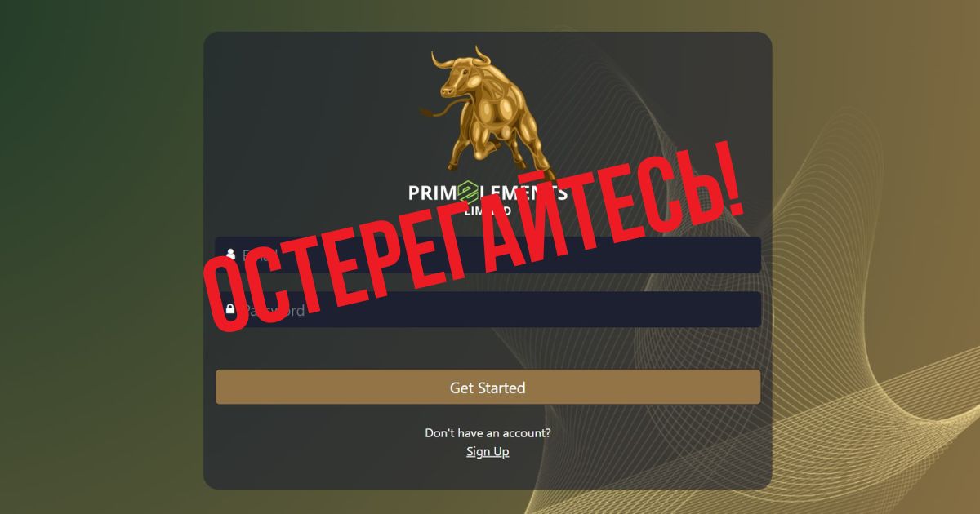Click the empty card area below Sign Up
The width and height of the screenshot is (980, 514).
488,475
